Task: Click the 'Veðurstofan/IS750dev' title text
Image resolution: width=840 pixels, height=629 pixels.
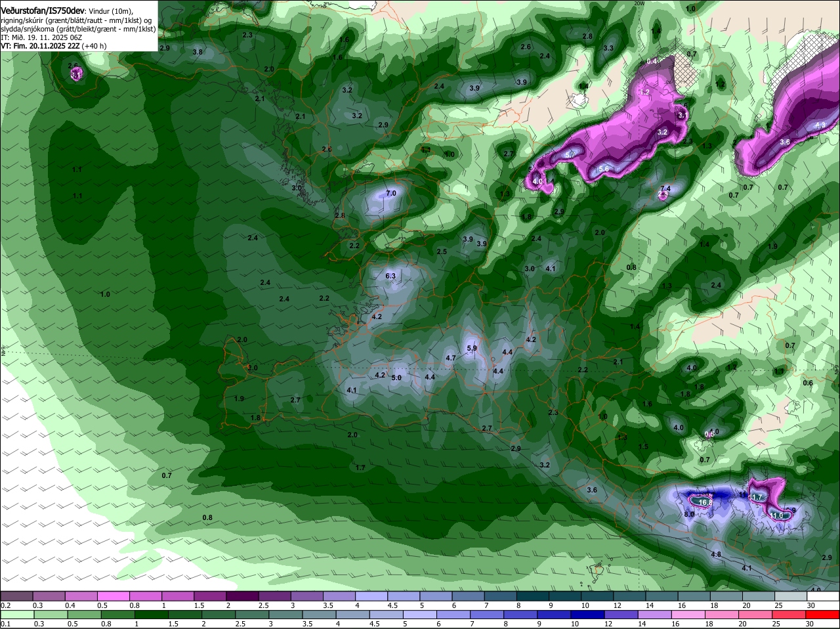Action: click(43, 11)
